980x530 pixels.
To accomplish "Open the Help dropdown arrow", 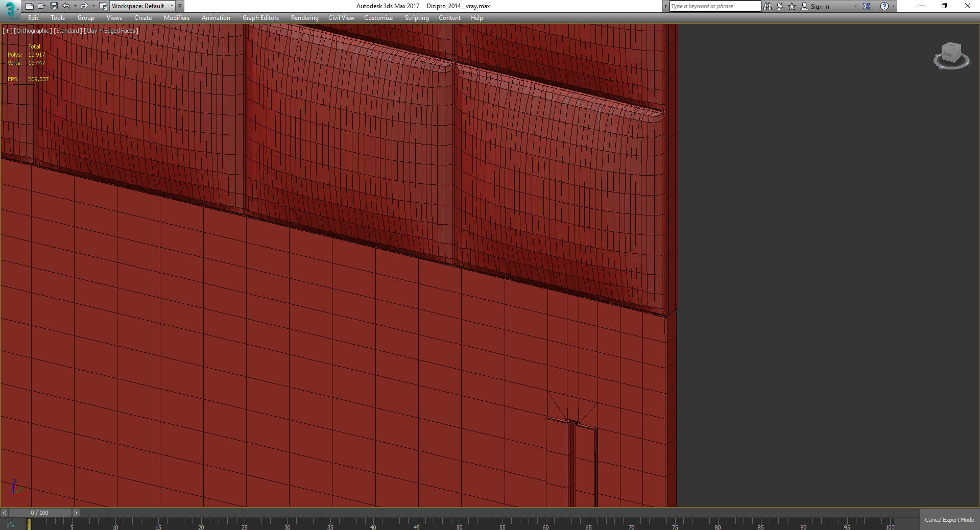I will (x=893, y=6).
